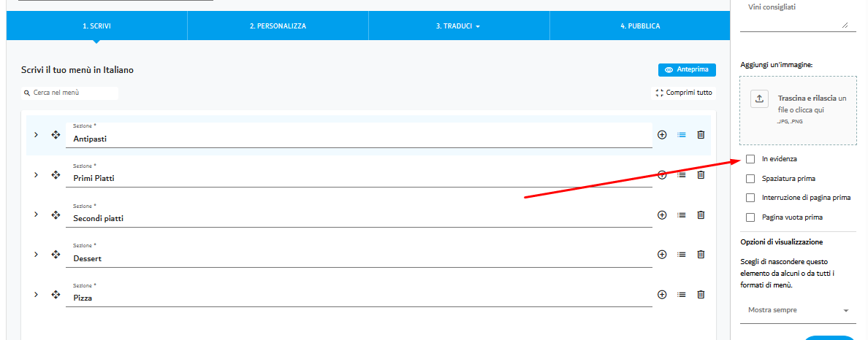Focus the Cerca nel menù search field
Viewport: 868px width, 340px height.
tap(69, 93)
